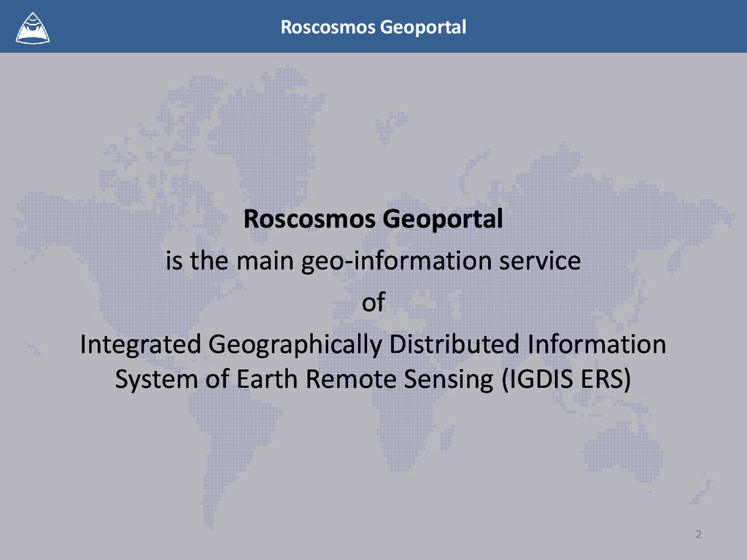Click the slide page number 2
Image resolution: width=747 pixels, height=560 pixels.
tap(698, 534)
